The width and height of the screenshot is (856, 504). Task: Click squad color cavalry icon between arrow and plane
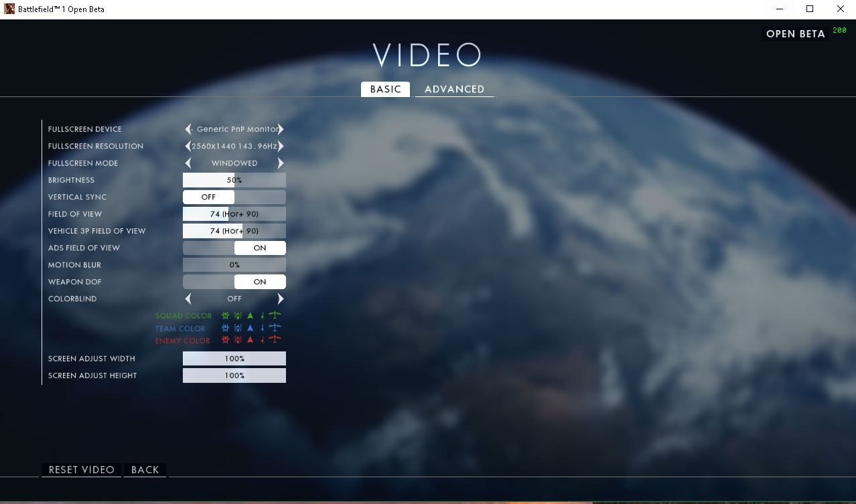(x=262, y=316)
